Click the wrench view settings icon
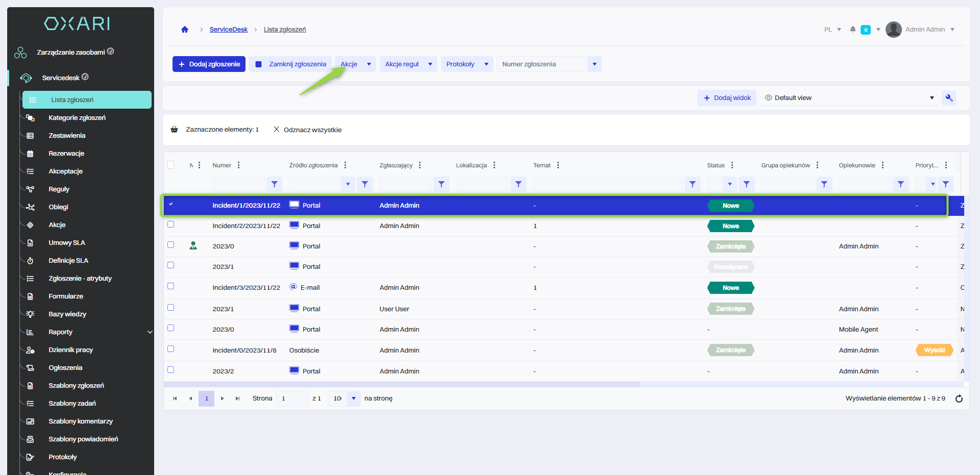This screenshot has width=980, height=475. [x=949, y=98]
